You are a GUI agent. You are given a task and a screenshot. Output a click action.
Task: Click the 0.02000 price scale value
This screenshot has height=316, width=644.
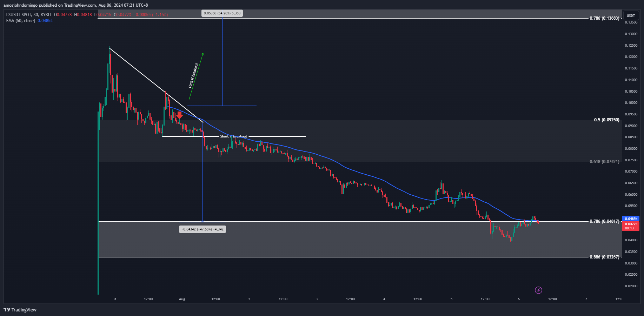pos(631,286)
